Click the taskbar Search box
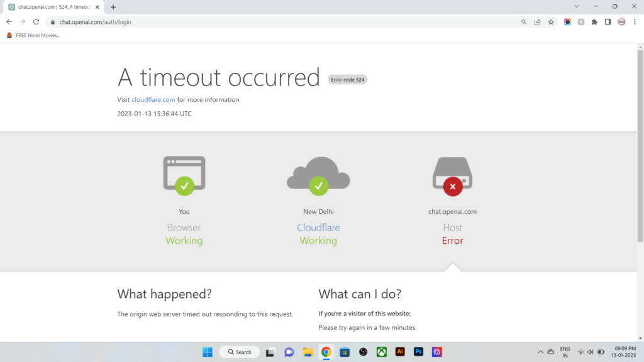 240,352
